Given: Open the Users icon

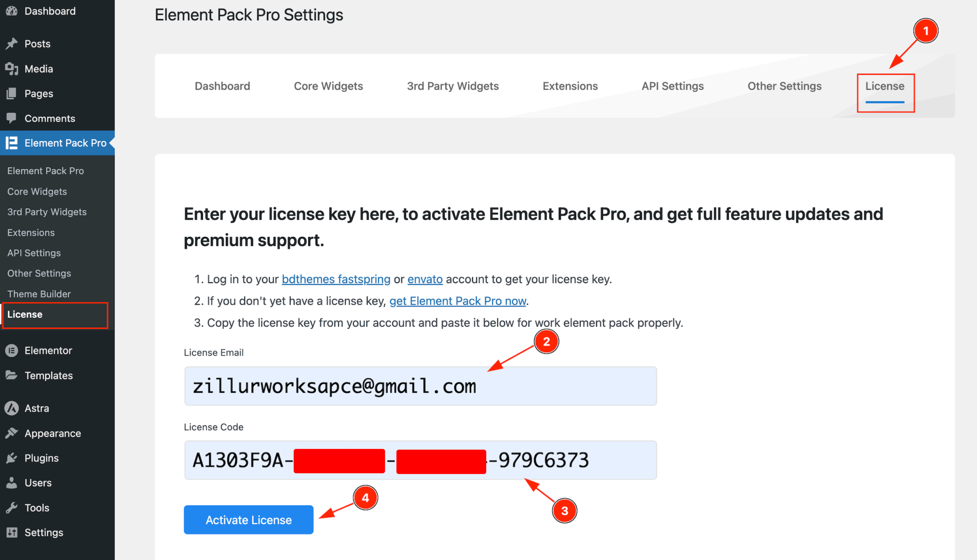Looking at the screenshot, I should pyautogui.click(x=11, y=483).
